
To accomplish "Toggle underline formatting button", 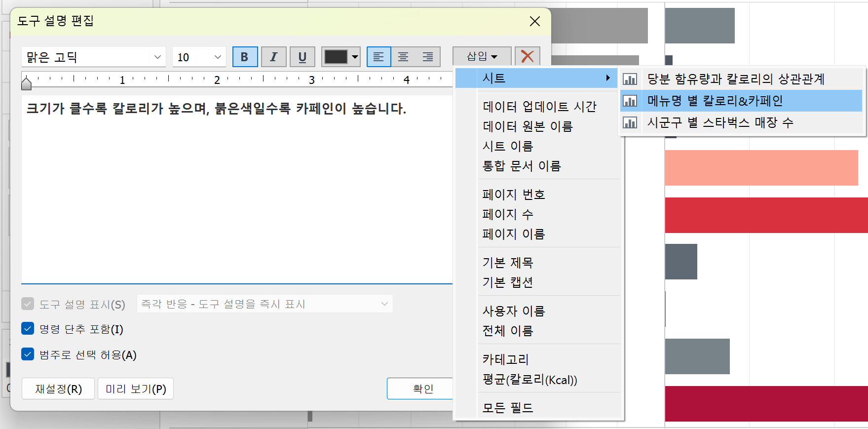I will tap(302, 57).
